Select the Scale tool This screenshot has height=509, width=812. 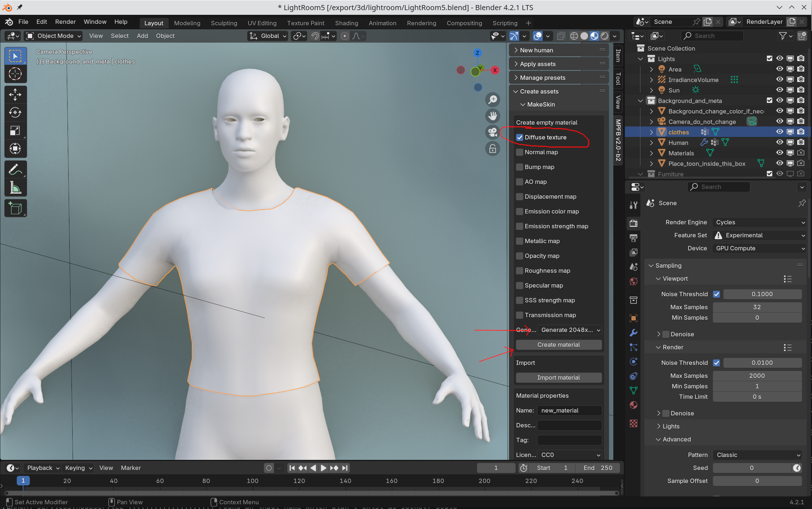pyautogui.click(x=15, y=131)
